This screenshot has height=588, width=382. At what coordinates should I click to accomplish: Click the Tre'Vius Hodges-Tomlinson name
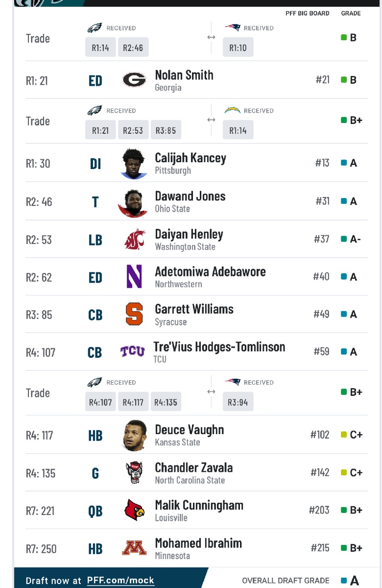(x=219, y=347)
